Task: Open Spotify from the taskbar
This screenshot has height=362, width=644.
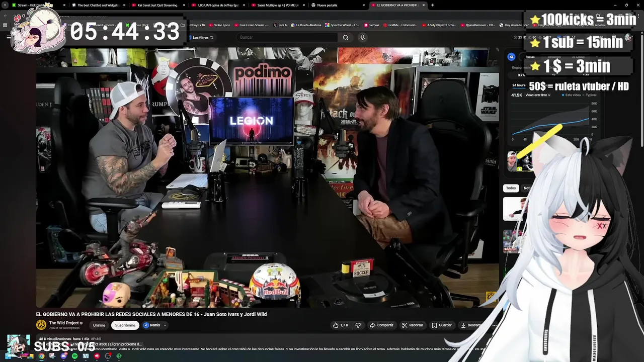Action: [x=74, y=356]
